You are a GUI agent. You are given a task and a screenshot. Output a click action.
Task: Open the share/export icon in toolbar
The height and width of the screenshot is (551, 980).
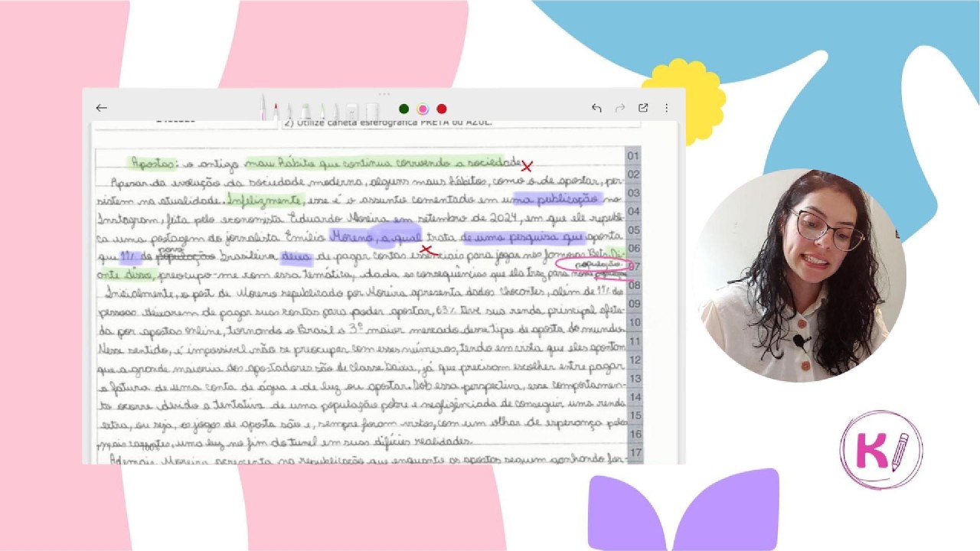[x=643, y=108]
